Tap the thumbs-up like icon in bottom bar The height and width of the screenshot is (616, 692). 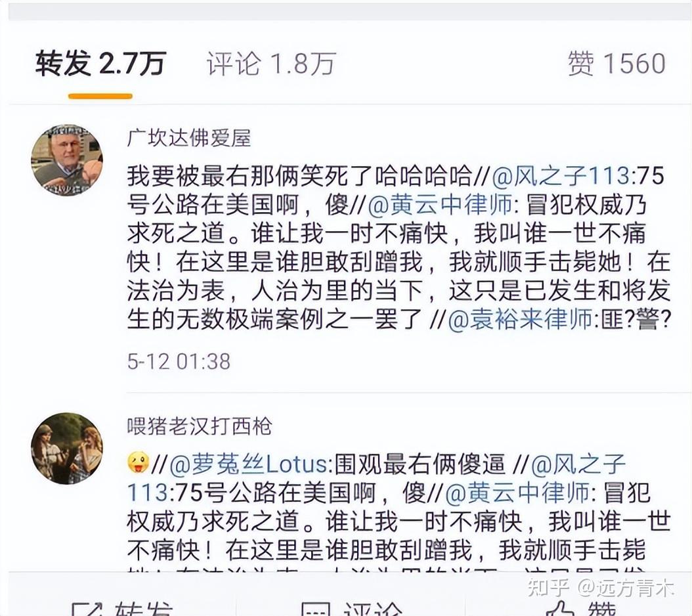pos(559,609)
